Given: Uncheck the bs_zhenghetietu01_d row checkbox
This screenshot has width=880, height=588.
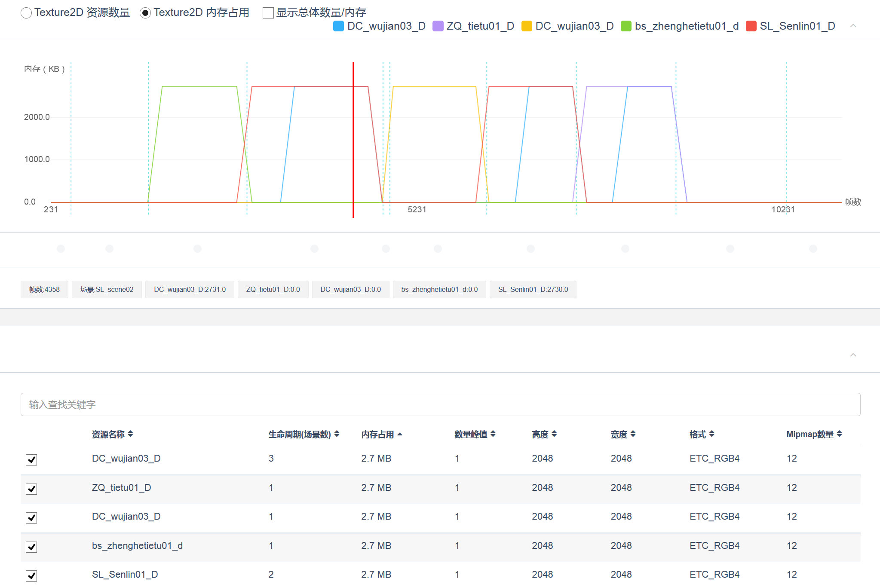Looking at the screenshot, I should [x=31, y=547].
